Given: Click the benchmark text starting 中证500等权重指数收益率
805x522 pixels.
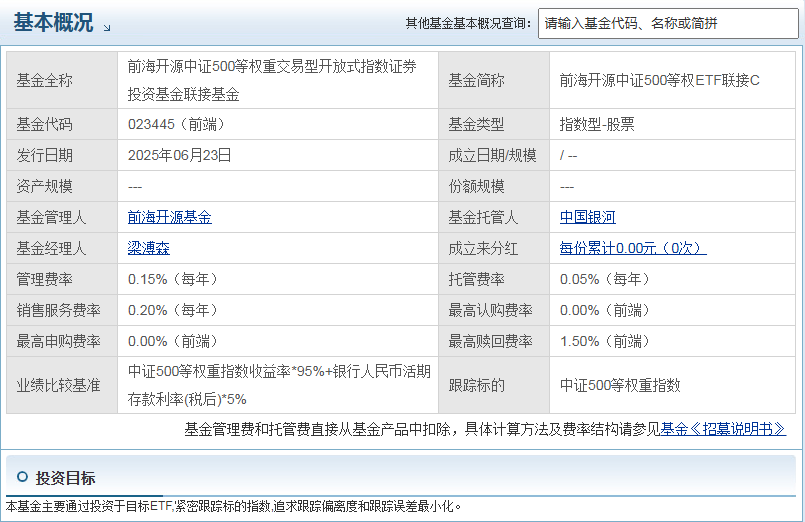Looking at the screenshot, I should click(x=279, y=385).
